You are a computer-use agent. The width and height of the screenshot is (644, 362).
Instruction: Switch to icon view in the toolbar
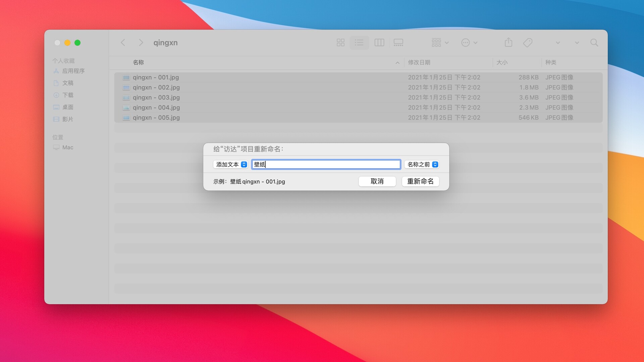tap(340, 43)
